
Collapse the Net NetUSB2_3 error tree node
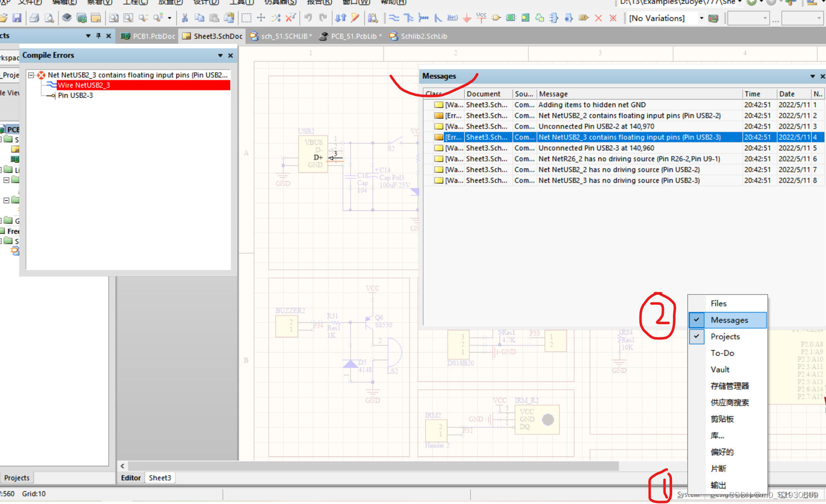[x=31, y=75]
